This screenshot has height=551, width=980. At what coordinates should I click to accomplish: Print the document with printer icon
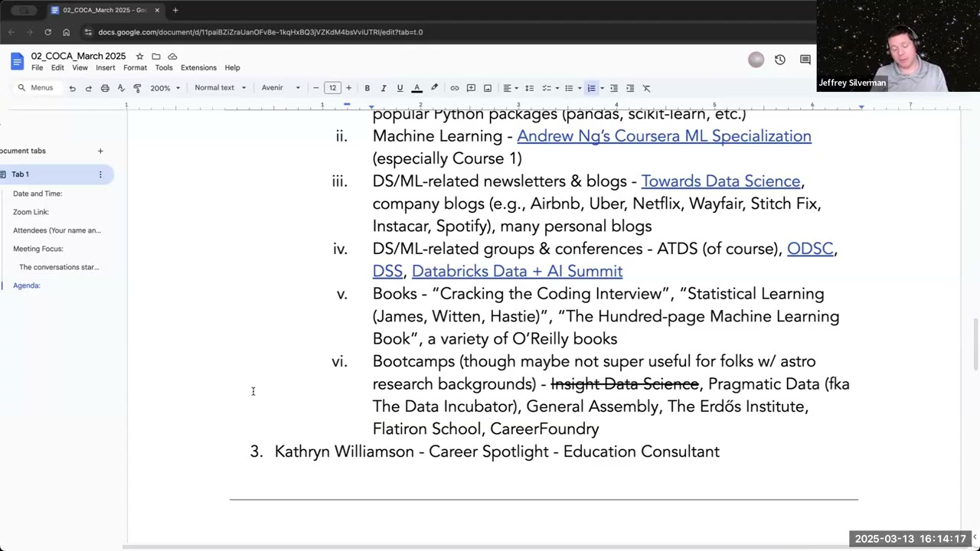[x=105, y=88]
